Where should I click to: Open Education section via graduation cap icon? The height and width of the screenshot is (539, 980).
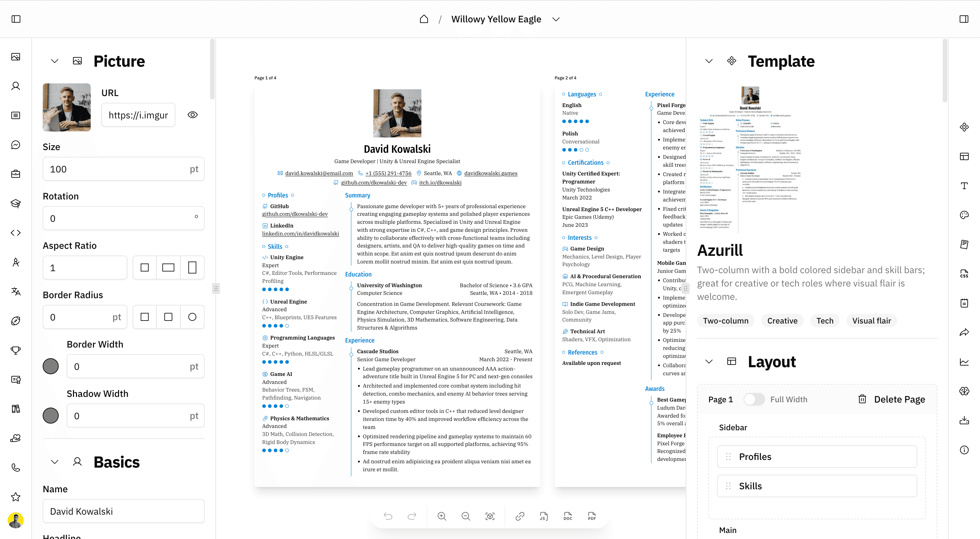[x=16, y=203]
